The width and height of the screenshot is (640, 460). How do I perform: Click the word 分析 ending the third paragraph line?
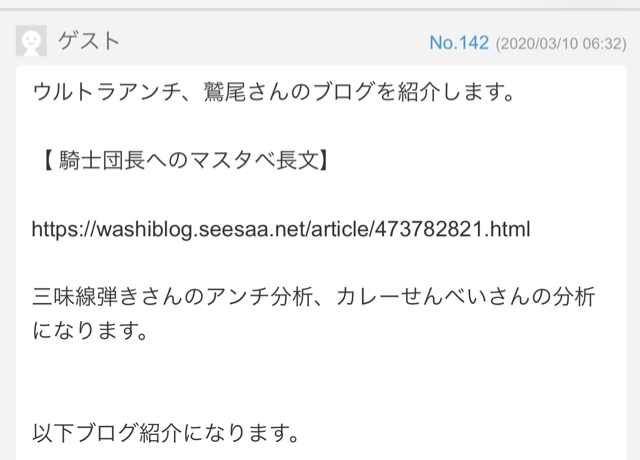pyautogui.click(x=573, y=297)
